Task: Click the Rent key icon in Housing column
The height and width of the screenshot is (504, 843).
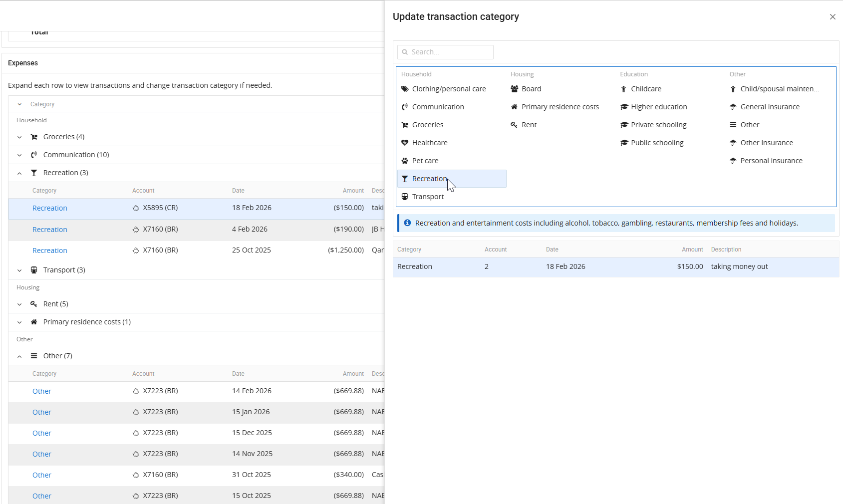Action: point(514,125)
